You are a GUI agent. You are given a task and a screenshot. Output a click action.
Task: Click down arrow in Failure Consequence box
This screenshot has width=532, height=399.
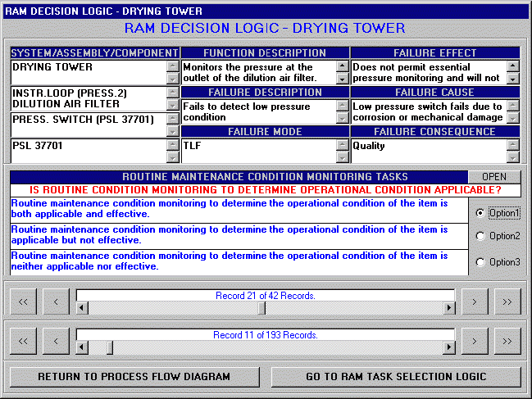[x=513, y=157]
